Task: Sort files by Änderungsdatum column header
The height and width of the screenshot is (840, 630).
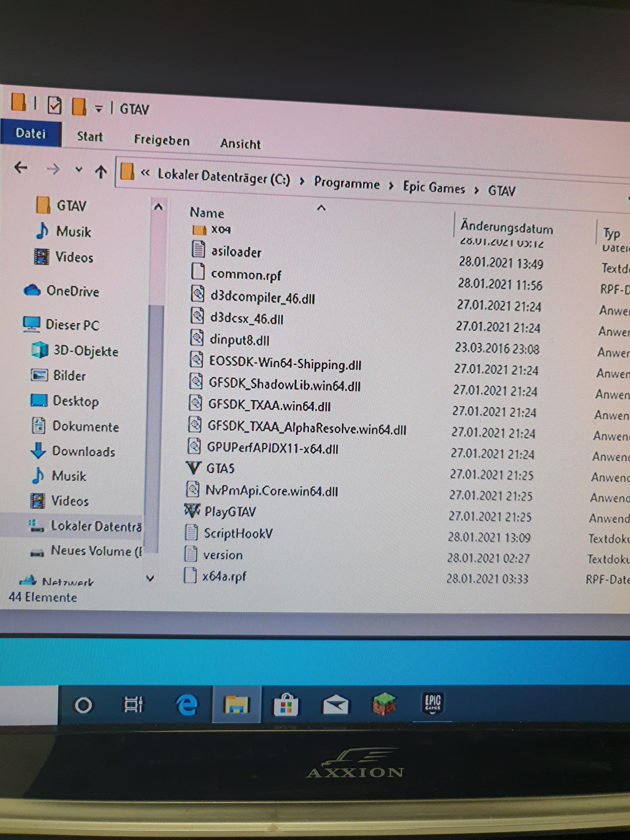Action: pyautogui.click(x=506, y=228)
